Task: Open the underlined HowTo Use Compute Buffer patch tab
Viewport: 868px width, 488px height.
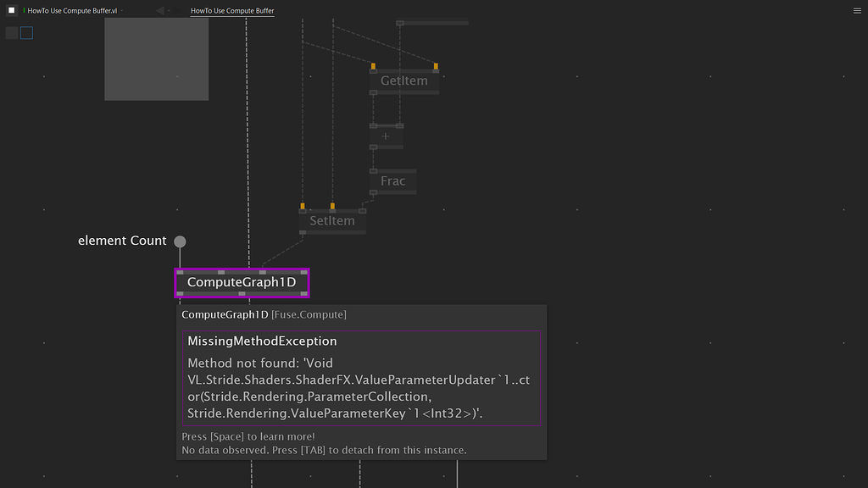Action: click(x=232, y=10)
